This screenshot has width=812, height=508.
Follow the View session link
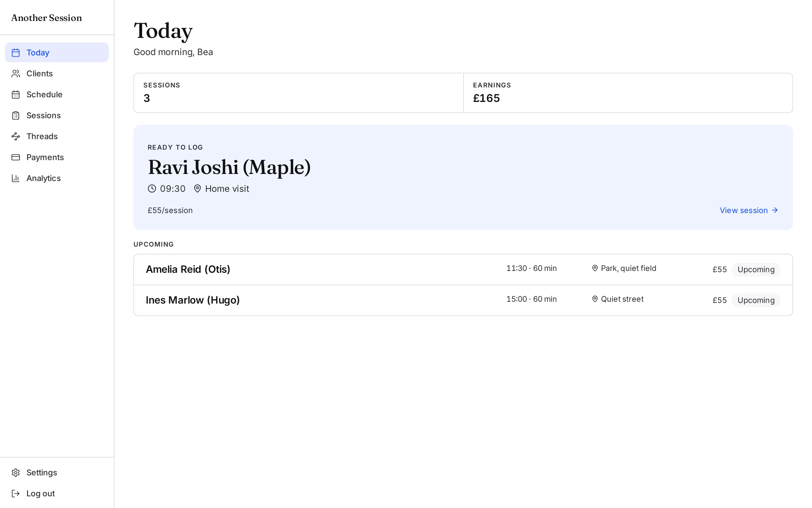(x=749, y=210)
